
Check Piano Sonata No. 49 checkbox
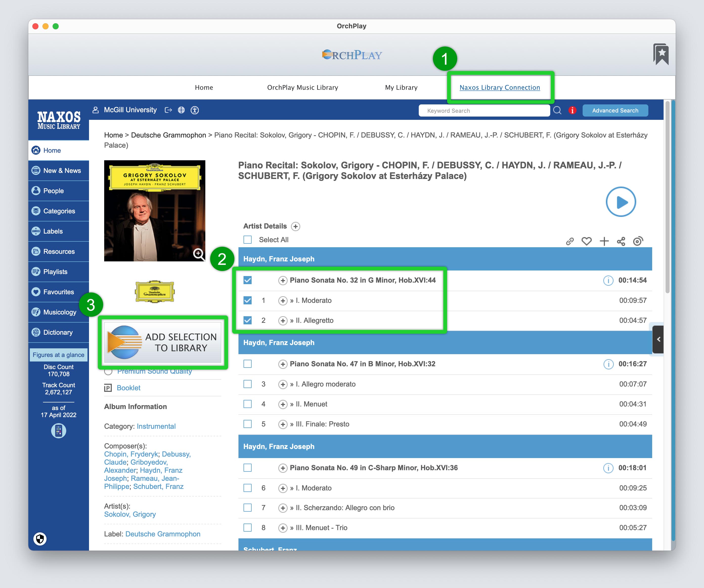click(x=247, y=468)
